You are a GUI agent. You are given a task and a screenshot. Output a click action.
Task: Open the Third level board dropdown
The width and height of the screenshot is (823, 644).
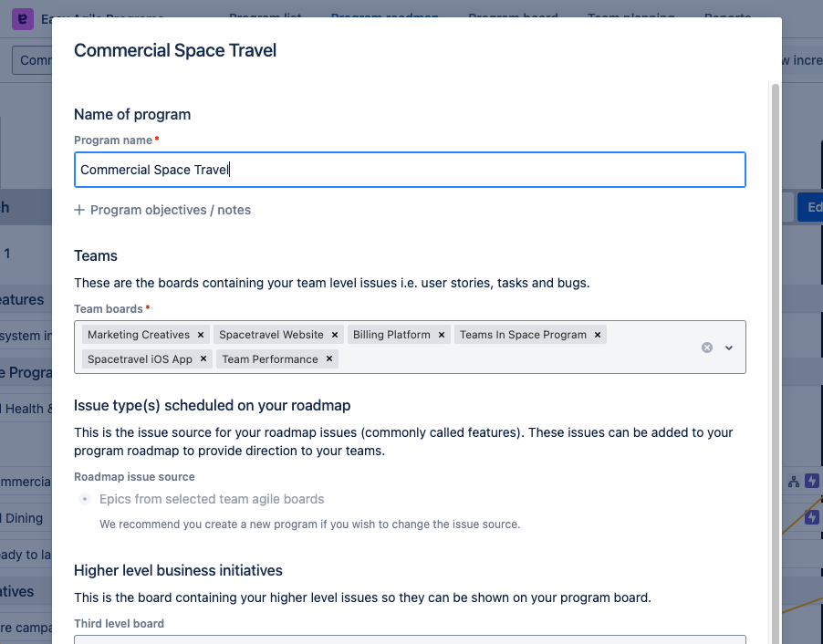(410, 639)
